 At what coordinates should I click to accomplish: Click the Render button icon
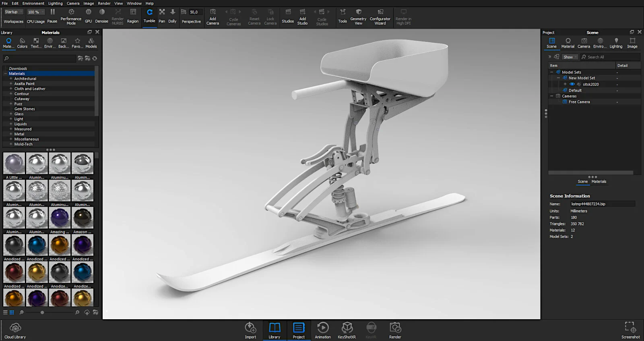[x=395, y=328]
